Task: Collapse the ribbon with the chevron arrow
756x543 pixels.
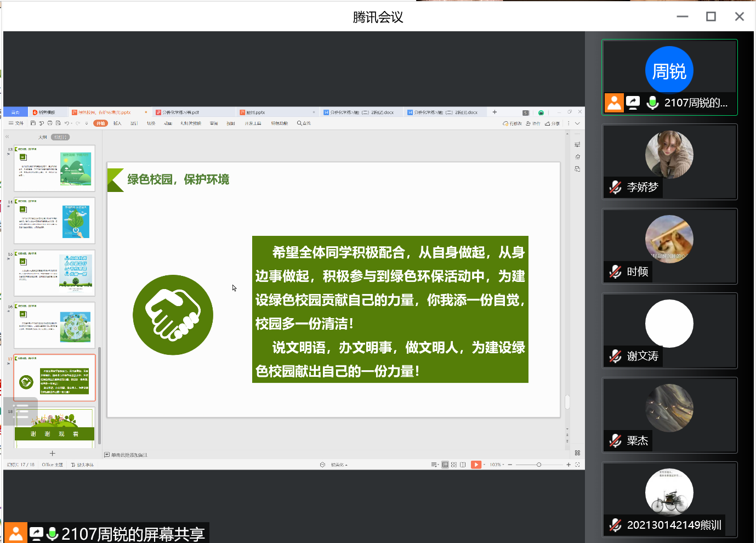Action: 577,123
